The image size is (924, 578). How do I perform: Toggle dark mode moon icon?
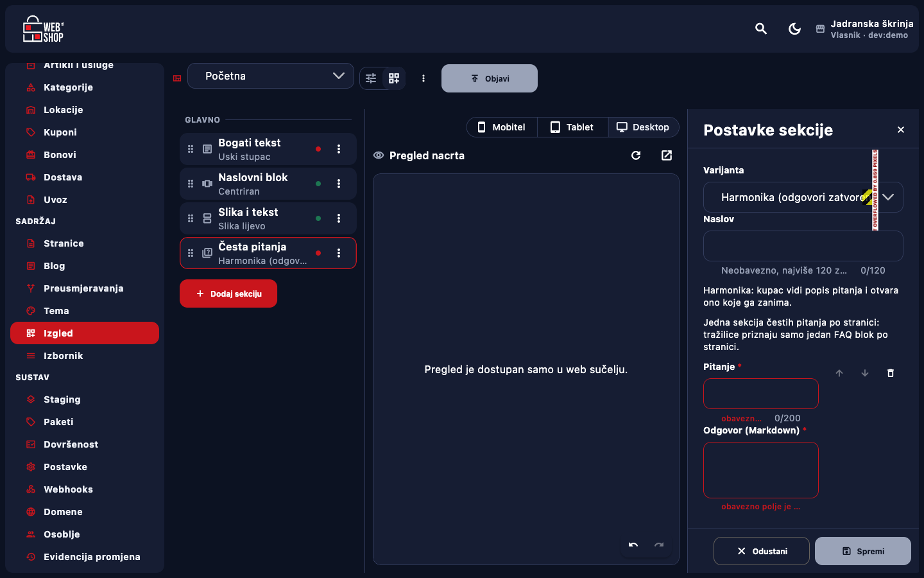(794, 29)
